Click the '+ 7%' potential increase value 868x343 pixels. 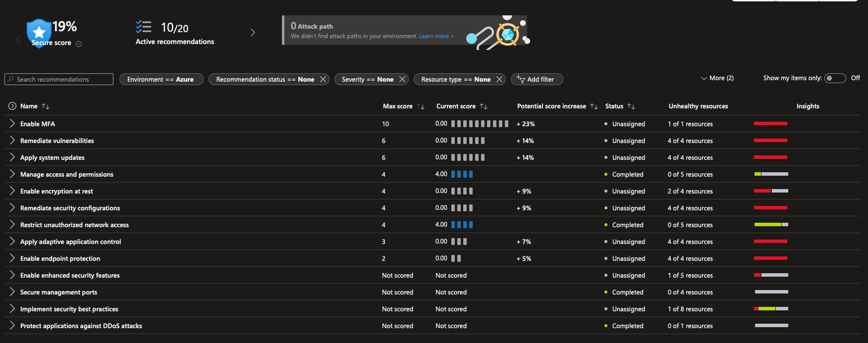point(524,242)
